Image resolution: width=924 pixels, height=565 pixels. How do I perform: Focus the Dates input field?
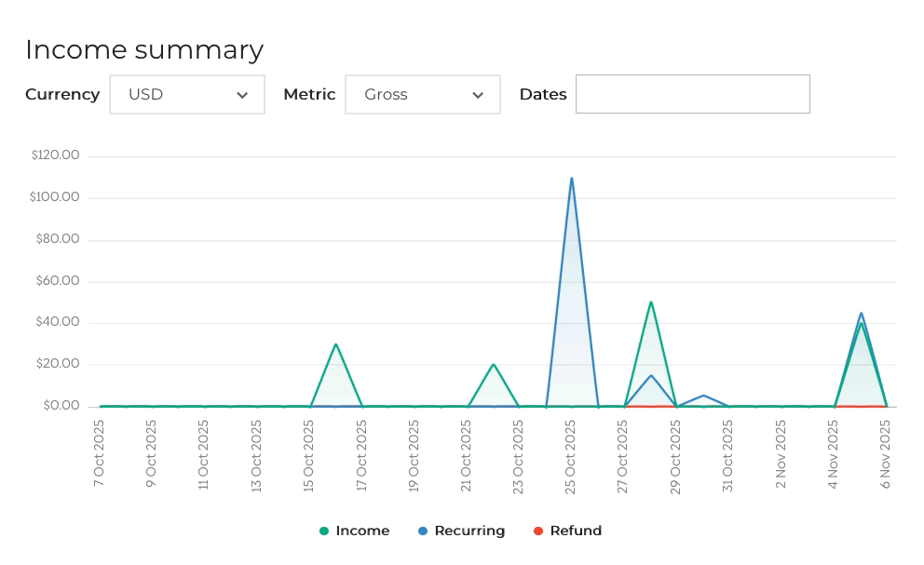(x=692, y=94)
